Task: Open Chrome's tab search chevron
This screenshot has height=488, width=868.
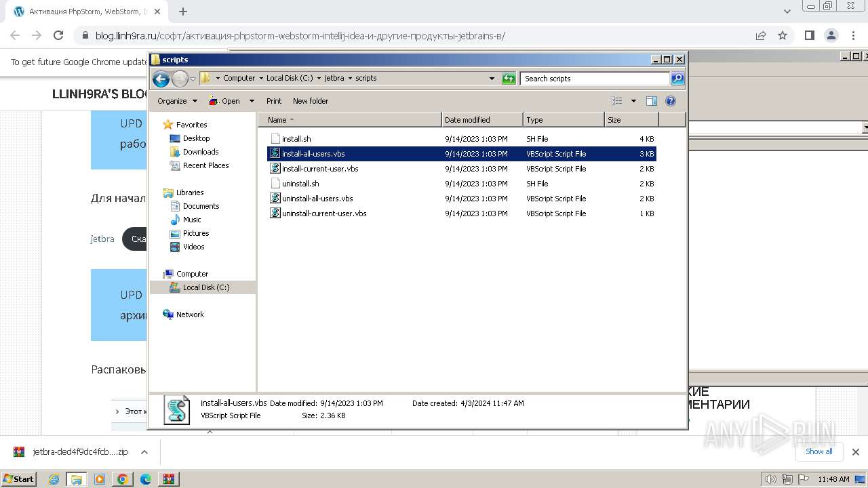Action: [x=787, y=12]
